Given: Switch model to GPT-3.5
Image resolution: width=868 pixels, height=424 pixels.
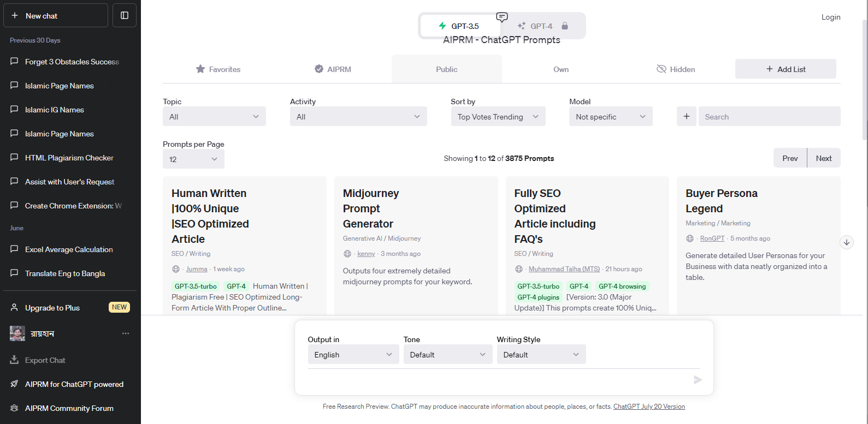Looking at the screenshot, I should pyautogui.click(x=459, y=26).
